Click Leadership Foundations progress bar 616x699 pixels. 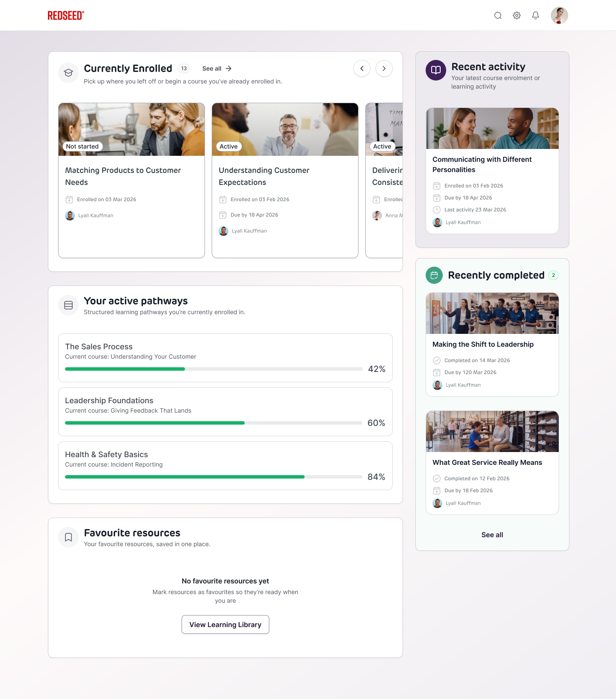click(214, 423)
